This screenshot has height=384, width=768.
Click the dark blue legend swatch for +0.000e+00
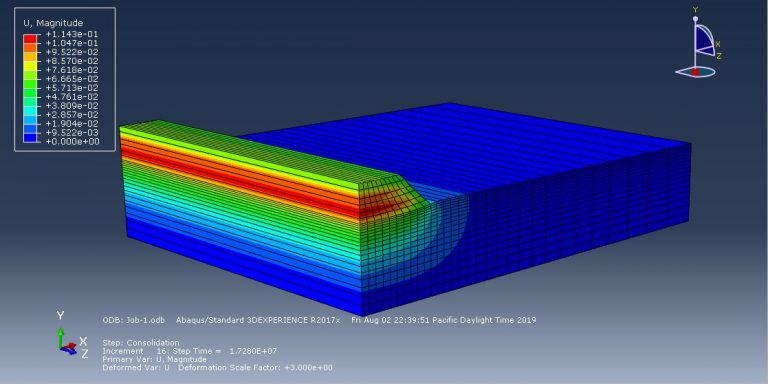click(x=30, y=139)
